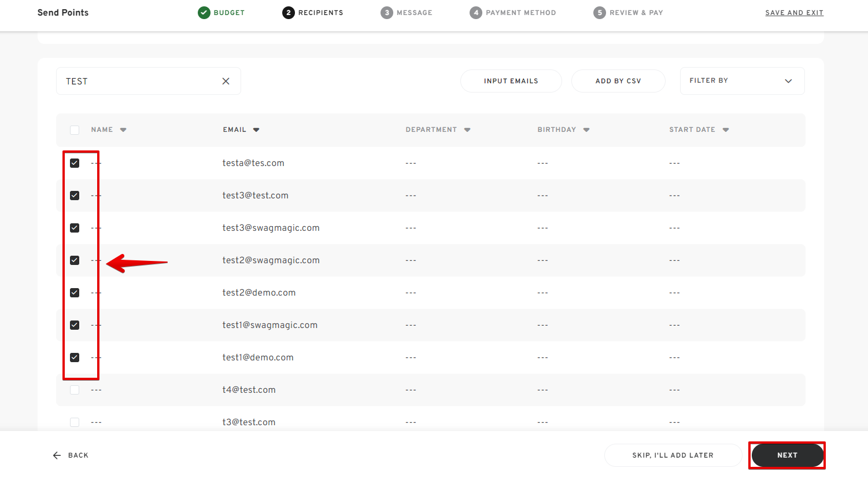Click step 5 circle icon

[600, 13]
